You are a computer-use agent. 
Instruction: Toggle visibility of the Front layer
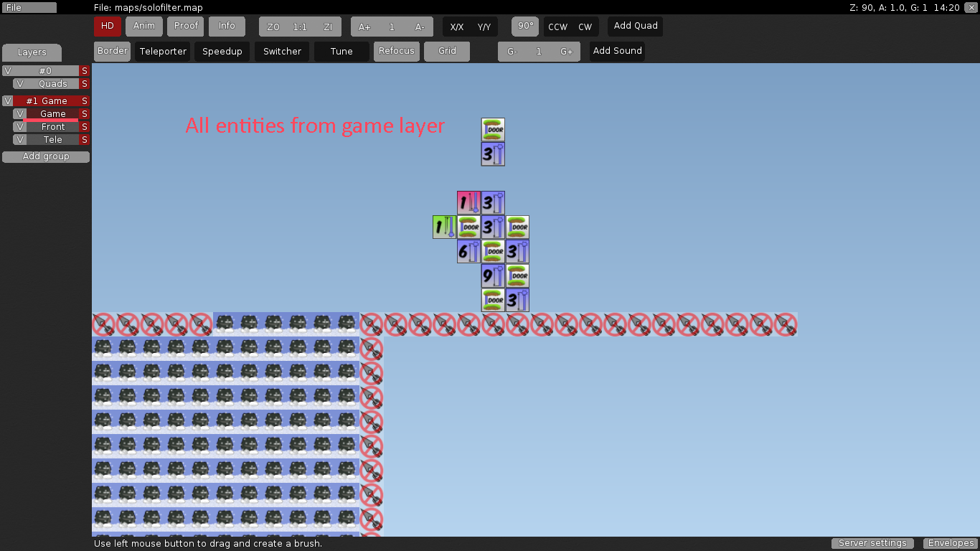coord(19,127)
